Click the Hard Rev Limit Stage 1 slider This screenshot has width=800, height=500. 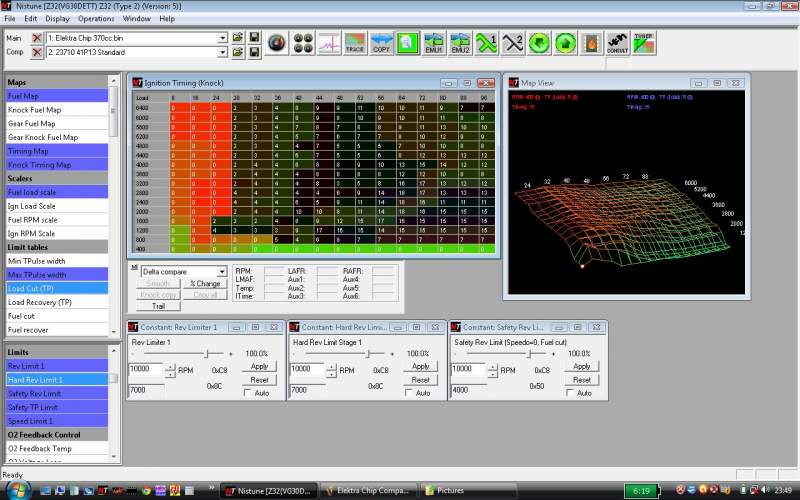tap(369, 353)
